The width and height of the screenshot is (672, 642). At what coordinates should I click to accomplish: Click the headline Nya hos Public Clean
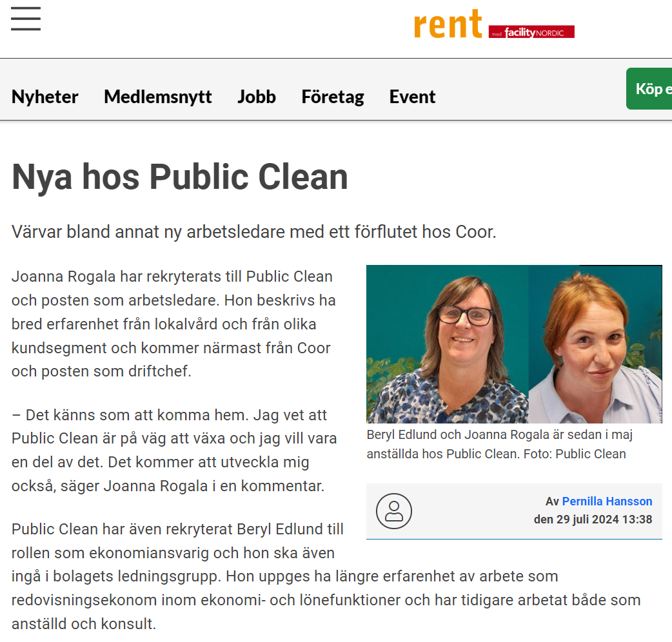[x=180, y=177]
